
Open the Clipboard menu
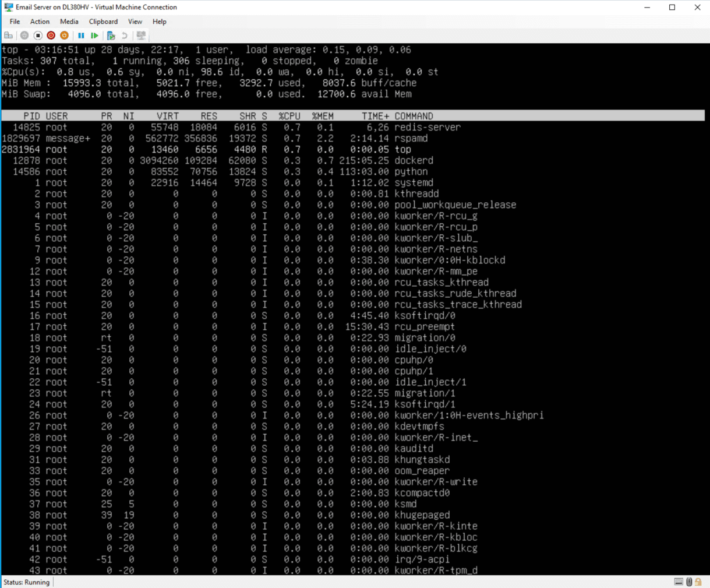[x=103, y=22]
